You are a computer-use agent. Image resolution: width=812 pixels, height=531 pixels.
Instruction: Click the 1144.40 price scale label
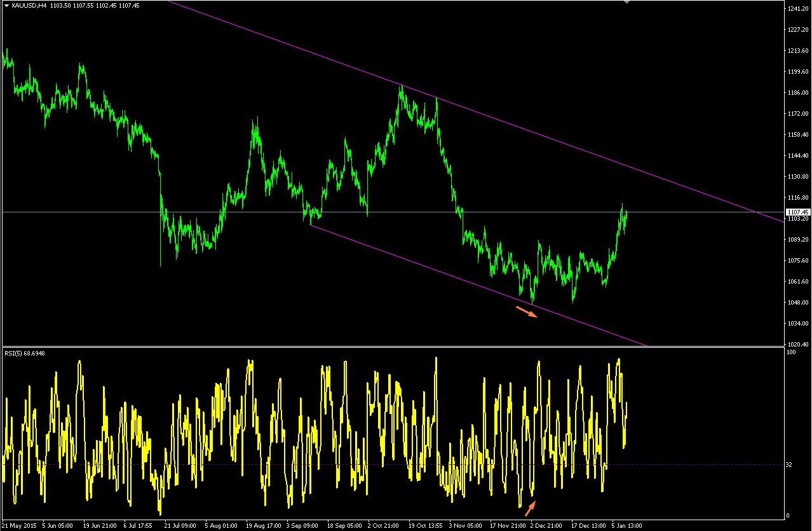(797, 156)
